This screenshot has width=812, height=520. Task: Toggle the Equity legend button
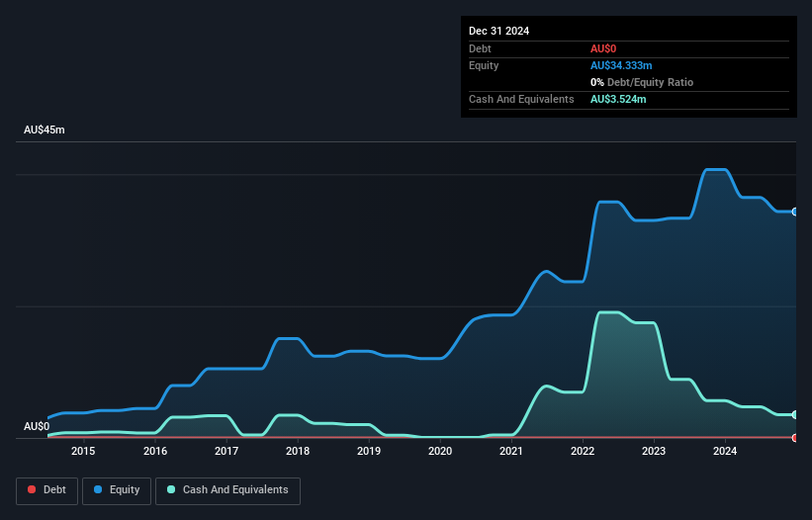[117, 490]
